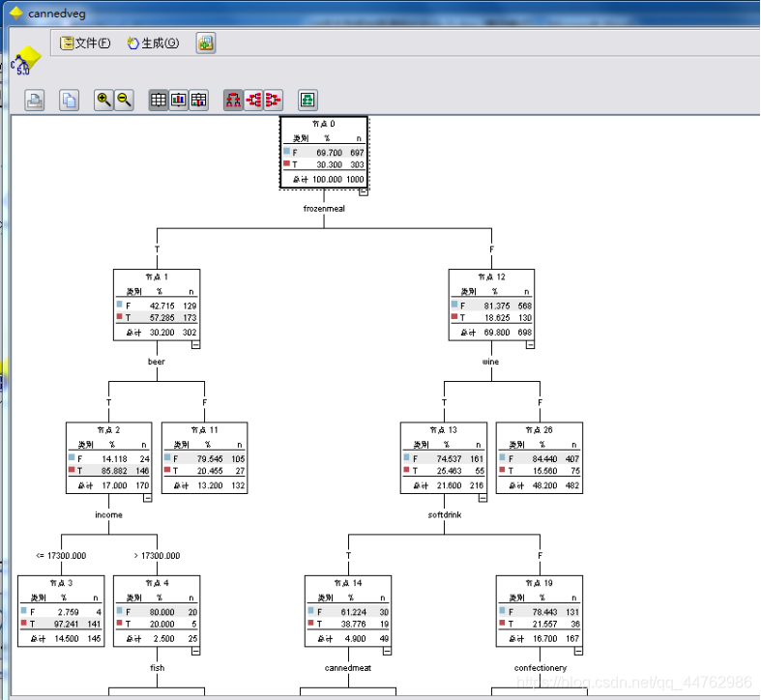Collapse the branches under node 2
This screenshot has width=761, height=700.
pyautogui.click(x=148, y=498)
